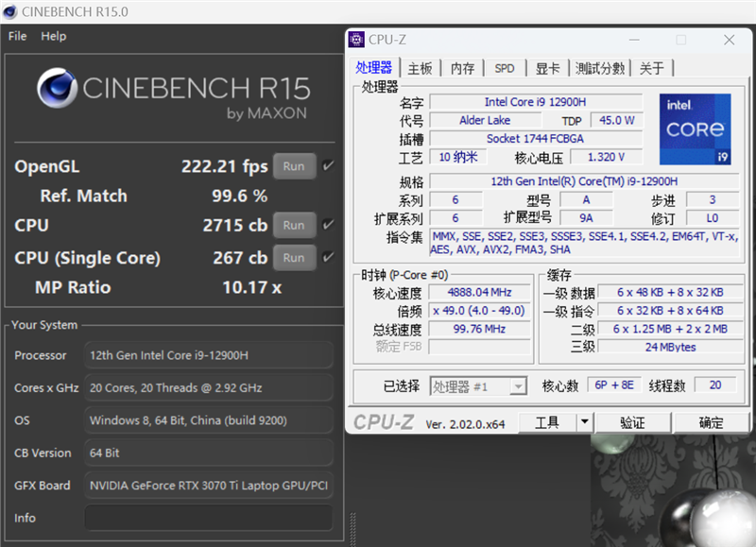
Task: Open the Help menu in Cinebench
Action: click(54, 36)
